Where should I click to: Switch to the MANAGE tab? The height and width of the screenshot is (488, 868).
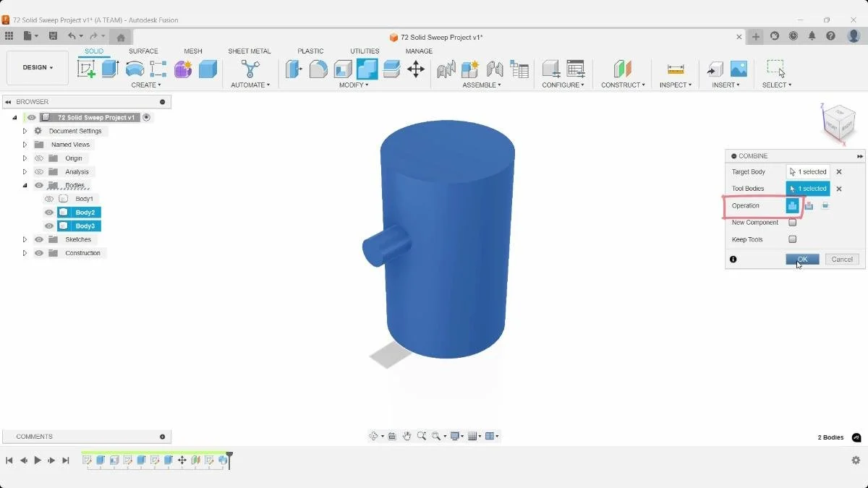point(419,51)
